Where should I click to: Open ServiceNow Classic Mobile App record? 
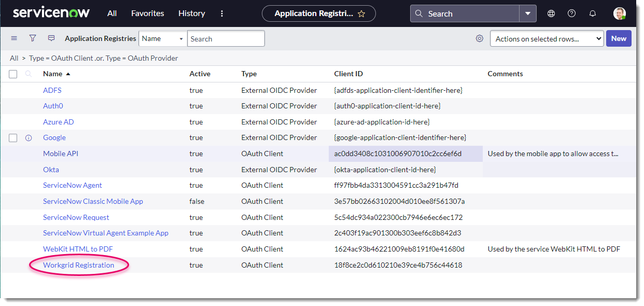(93, 201)
